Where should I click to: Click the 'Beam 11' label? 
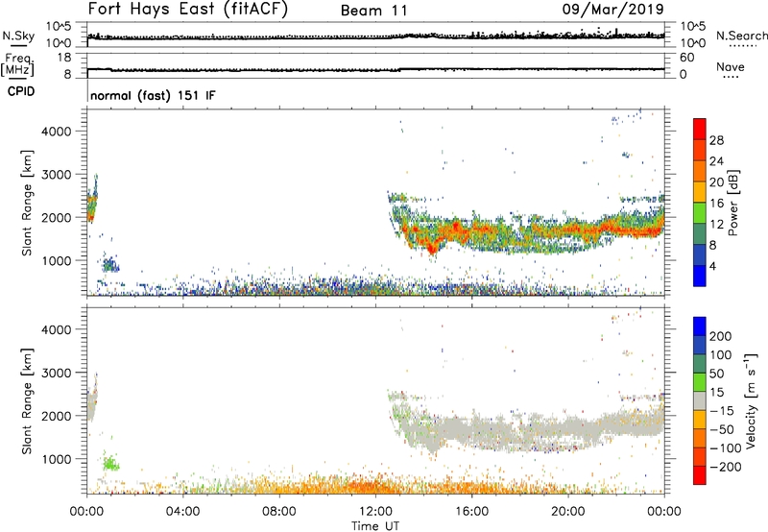coord(373,11)
